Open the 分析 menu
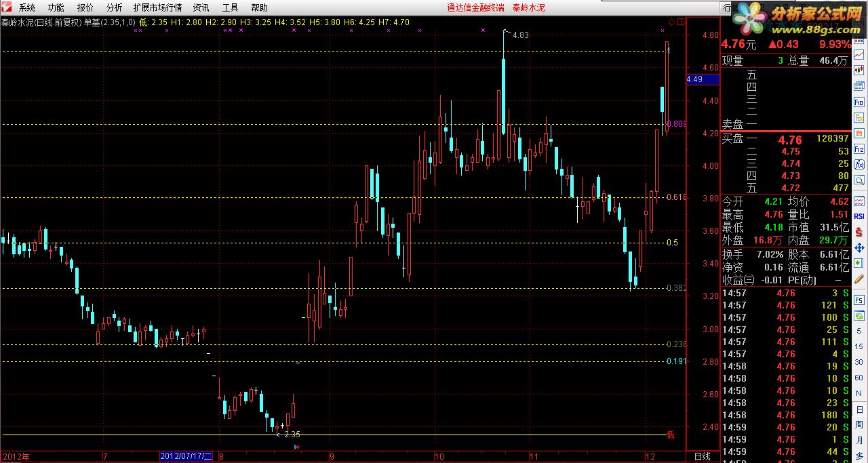This screenshot has height=463, width=868. pyautogui.click(x=115, y=8)
